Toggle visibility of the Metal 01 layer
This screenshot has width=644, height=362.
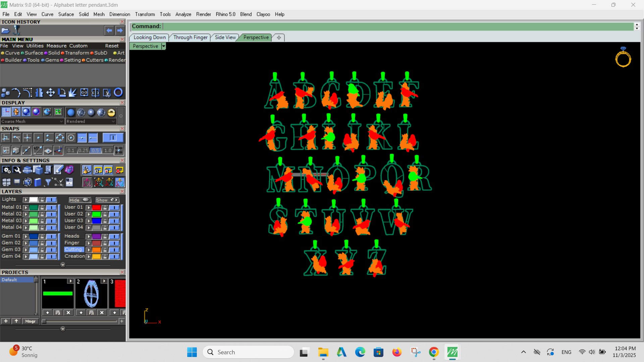click(x=51, y=207)
